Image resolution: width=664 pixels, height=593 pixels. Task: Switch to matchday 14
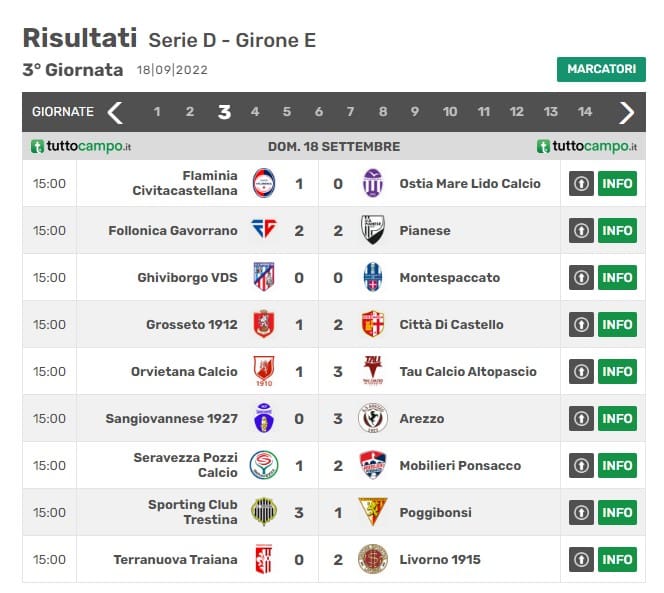tap(585, 112)
